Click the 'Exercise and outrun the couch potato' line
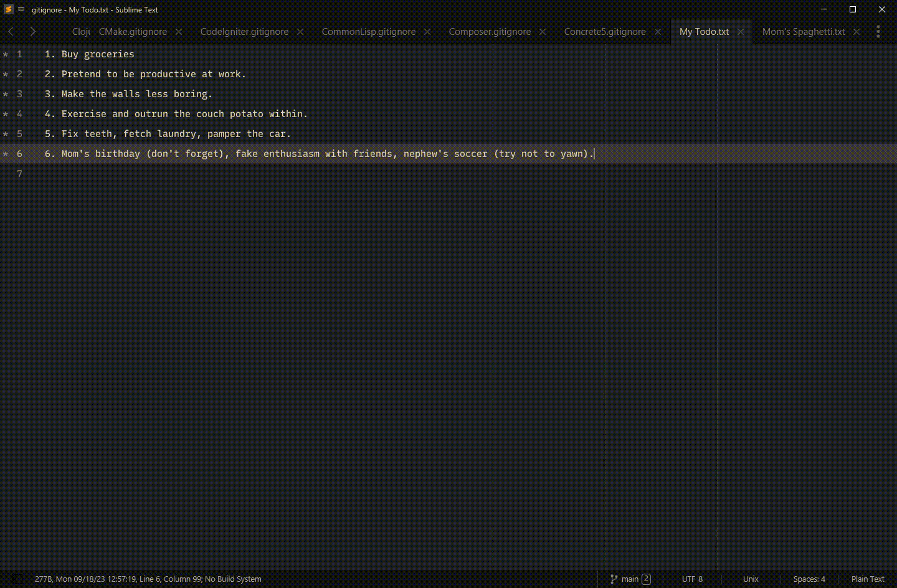 coord(176,114)
